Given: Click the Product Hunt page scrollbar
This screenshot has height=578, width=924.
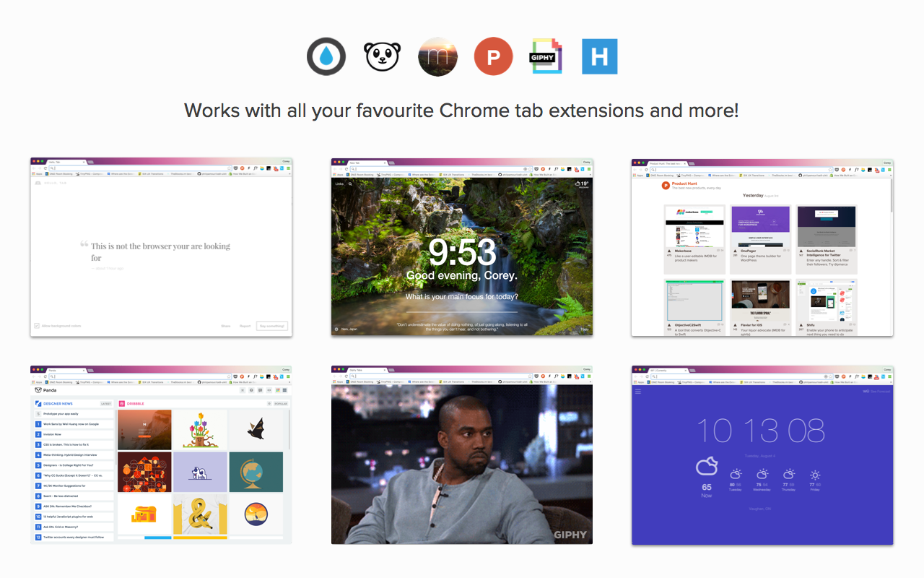Looking at the screenshot, I should tap(892, 196).
